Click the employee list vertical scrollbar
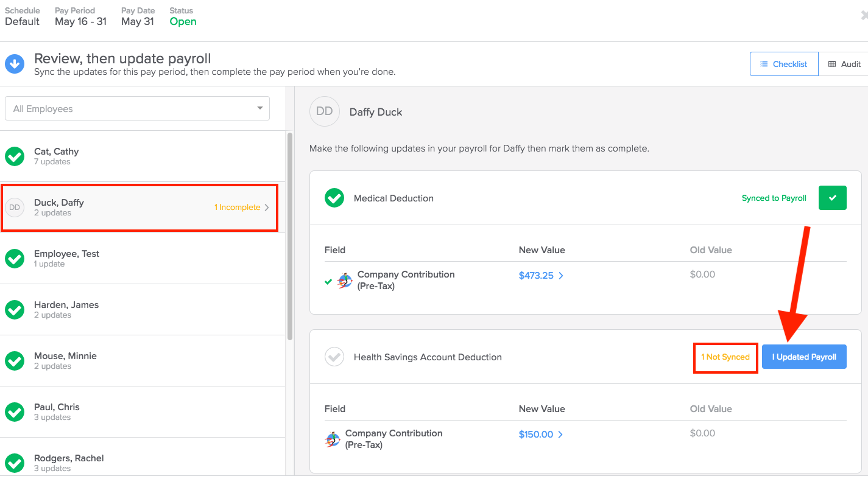The width and height of the screenshot is (868, 482). (290, 236)
